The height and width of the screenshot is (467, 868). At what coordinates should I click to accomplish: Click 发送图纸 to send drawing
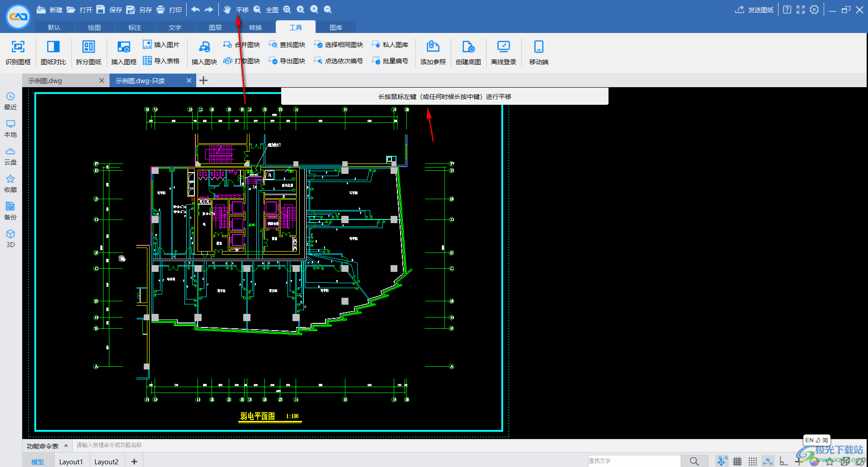tap(754, 9)
